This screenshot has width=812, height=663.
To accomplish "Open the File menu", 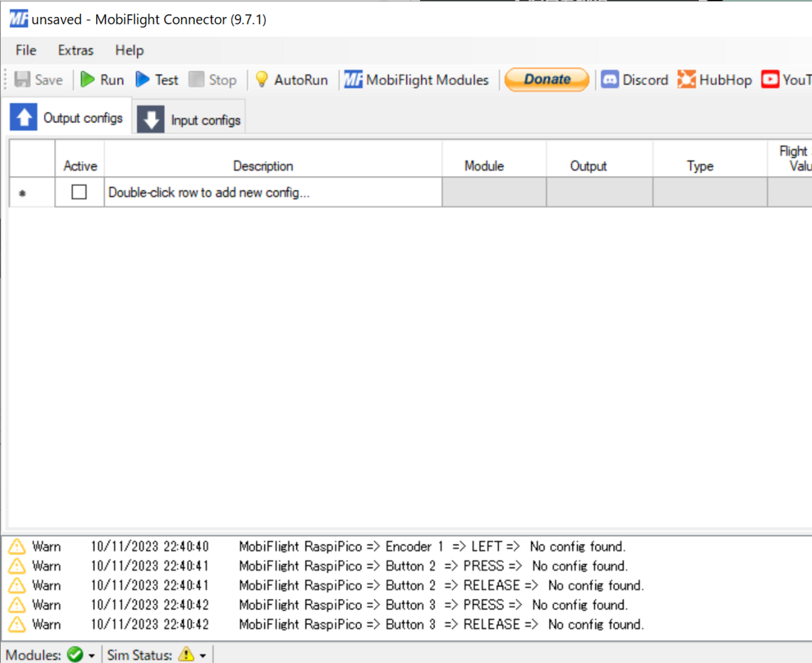I will point(26,50).
